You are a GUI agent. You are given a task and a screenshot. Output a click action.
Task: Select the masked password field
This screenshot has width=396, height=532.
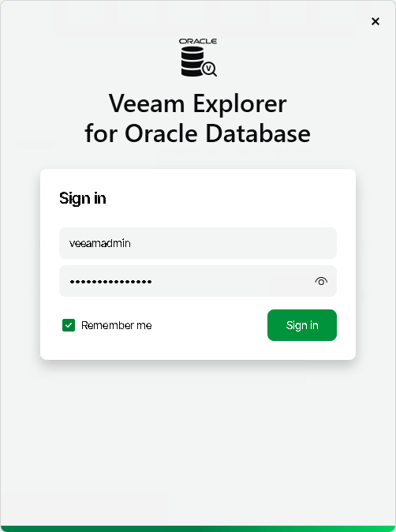(198, 281)
